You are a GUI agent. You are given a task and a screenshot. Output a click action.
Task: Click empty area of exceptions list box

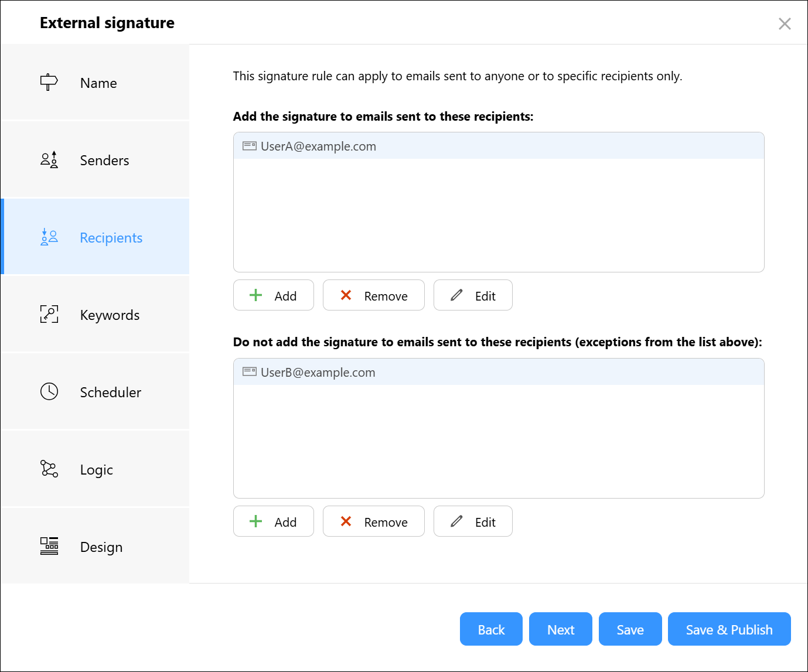point(499,441)
